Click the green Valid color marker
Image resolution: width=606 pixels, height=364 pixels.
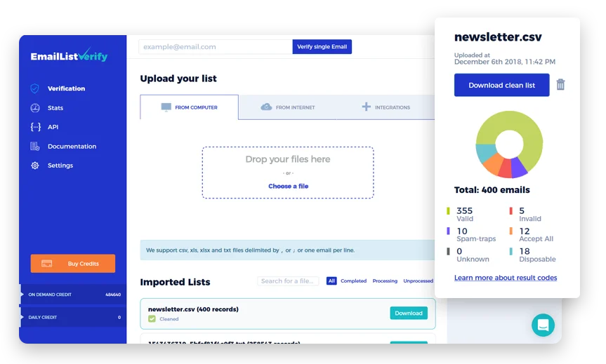[x=448, y=211]
